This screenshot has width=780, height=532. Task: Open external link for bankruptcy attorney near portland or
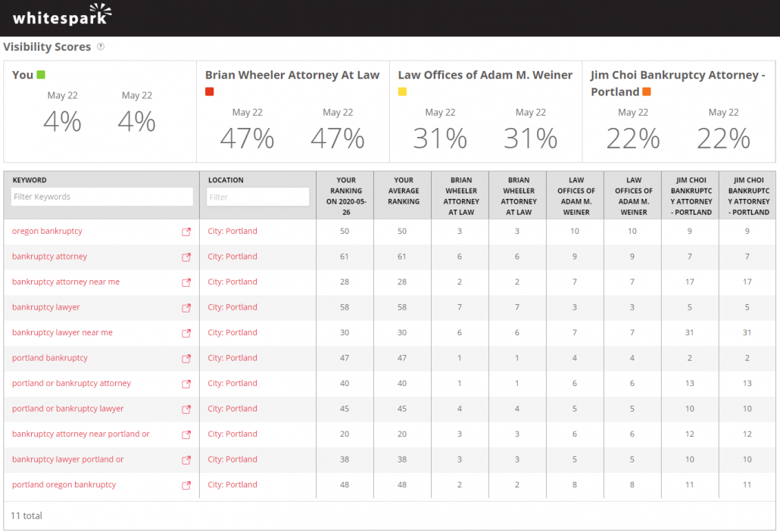point(186,434)
